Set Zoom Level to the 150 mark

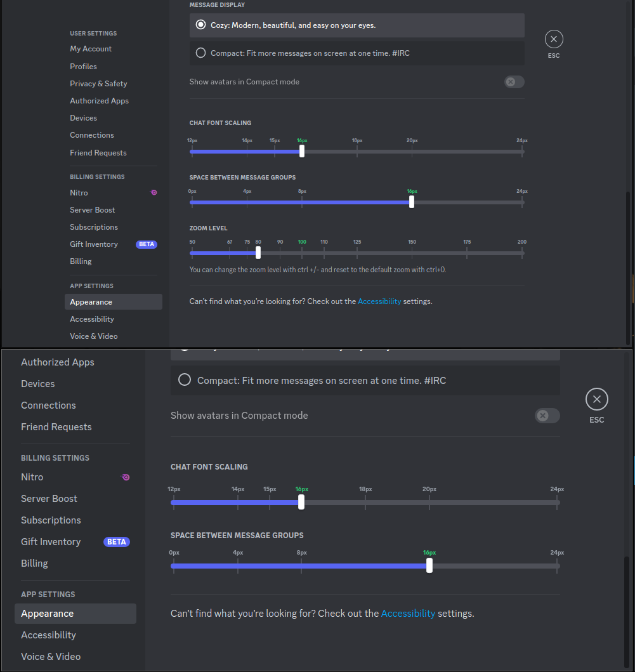tap(412, 253)
